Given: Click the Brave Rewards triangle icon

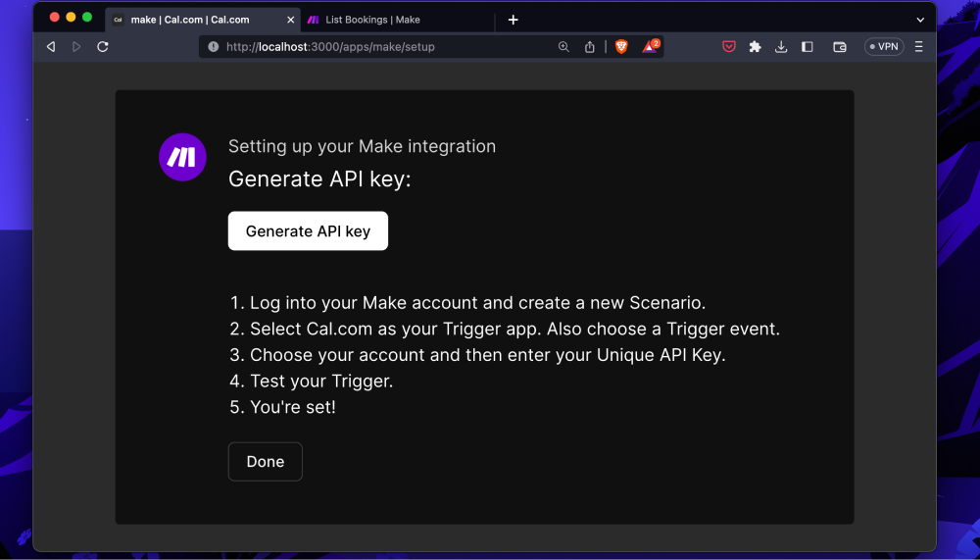Looking at the screenshot, I should (x=650, y=46).
